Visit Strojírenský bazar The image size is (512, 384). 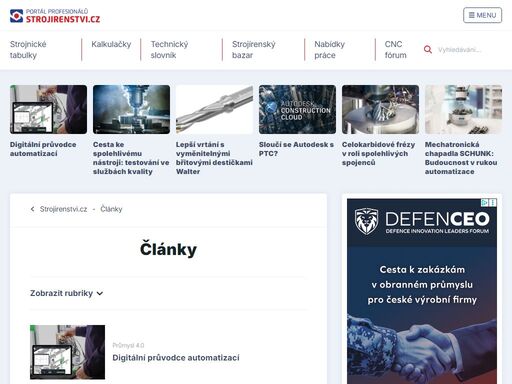(x=254, y=50)
